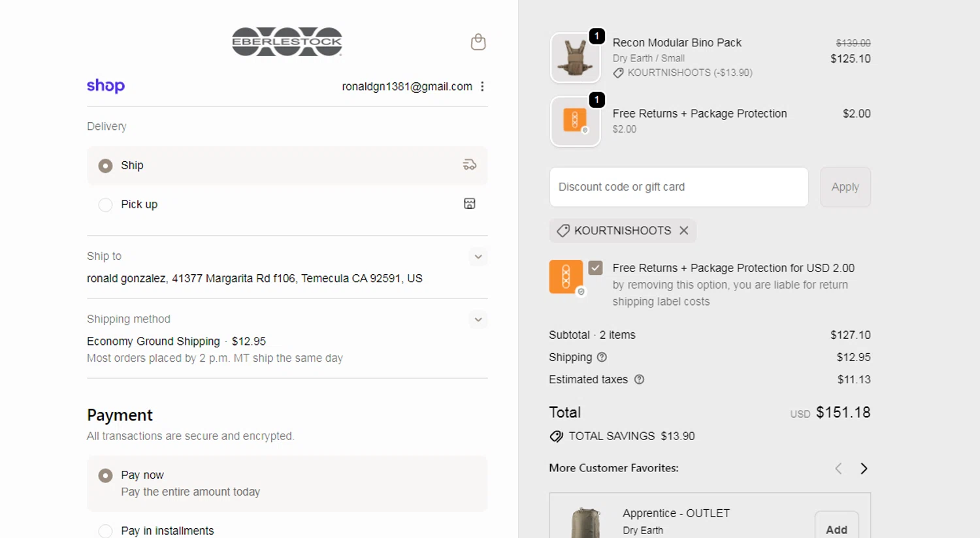Show previous customer favorites item
The height and width of the screenshot is (538, 980).
click(x=838, y=468)
